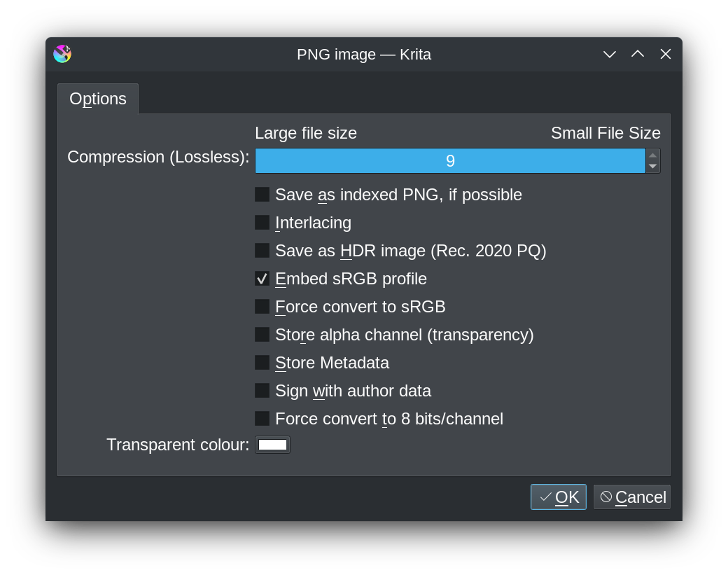The height and width of the screenshot is (575, 728).
Task: Check Force convert to sRGB
Action: pyautogui.click(x=262, y=307)
